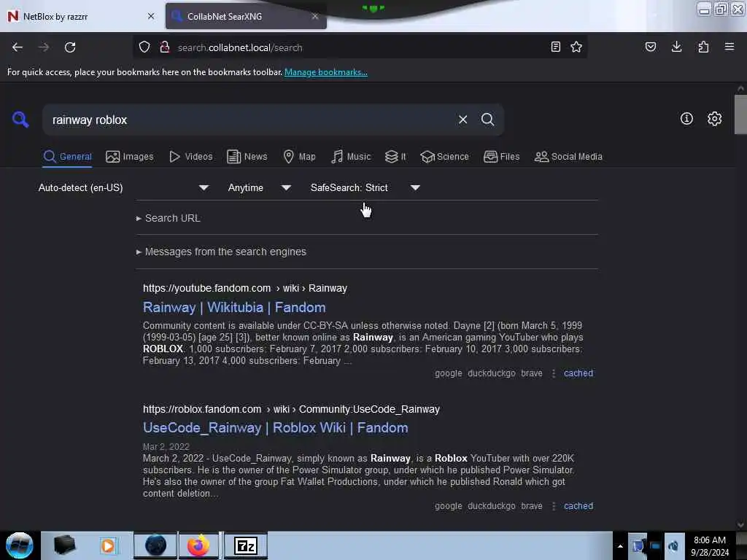Switch to Music search category
Image resolution: width=747 pixels, height=560 pixels.
point(351,157)
